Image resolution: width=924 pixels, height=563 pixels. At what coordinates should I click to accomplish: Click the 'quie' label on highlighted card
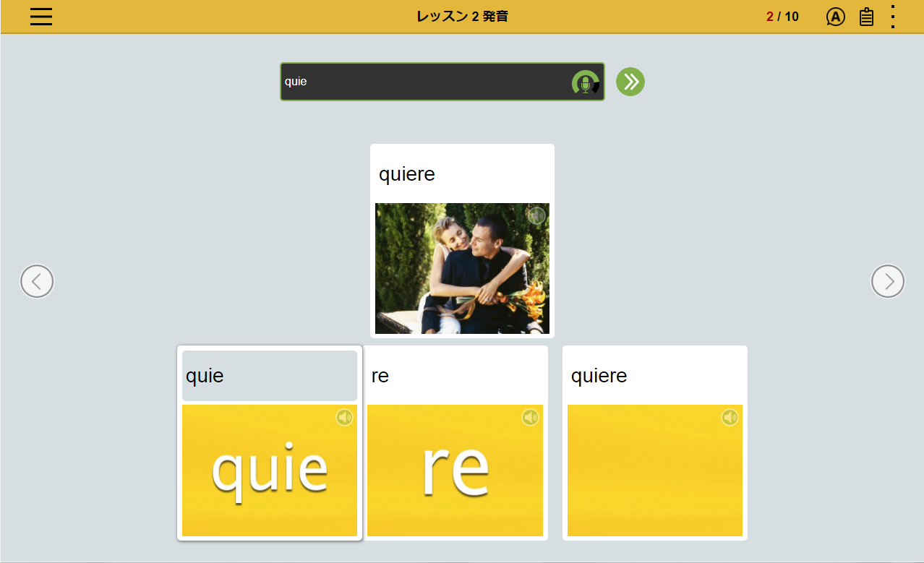click(205, 376)
